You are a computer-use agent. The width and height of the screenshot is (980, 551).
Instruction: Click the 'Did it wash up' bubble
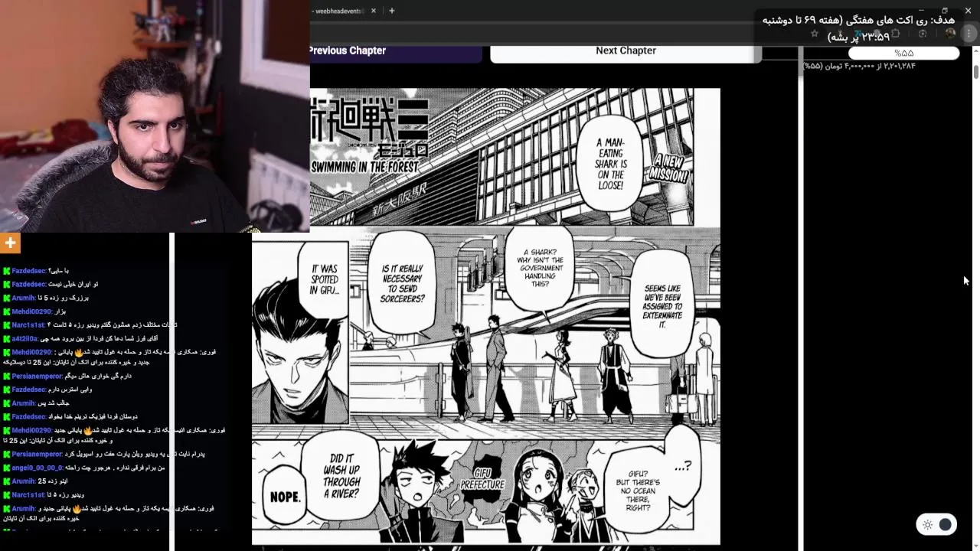coord(341,475)
